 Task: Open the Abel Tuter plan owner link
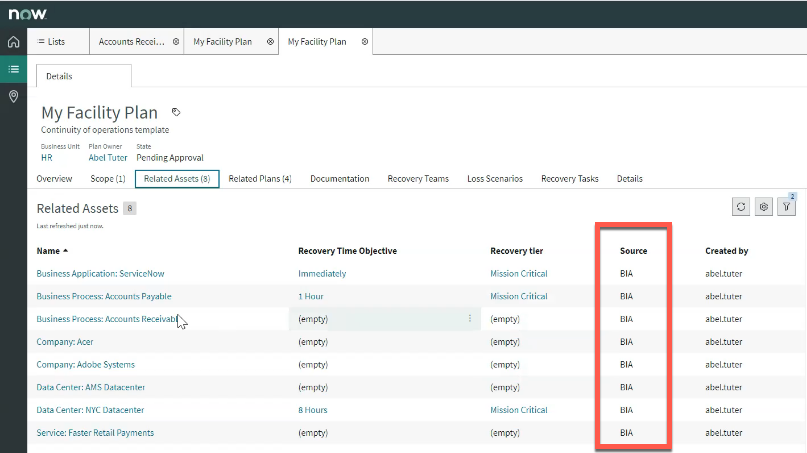(108, 158)
